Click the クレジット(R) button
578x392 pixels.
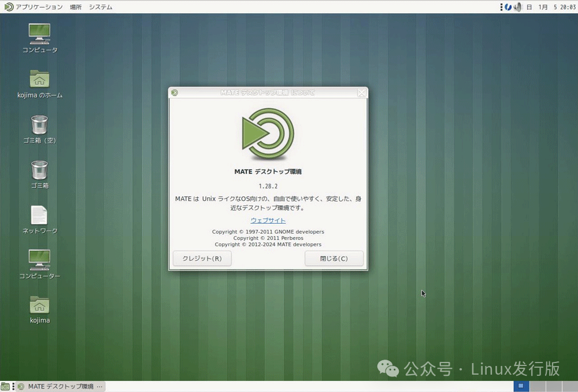coord(201,258)
